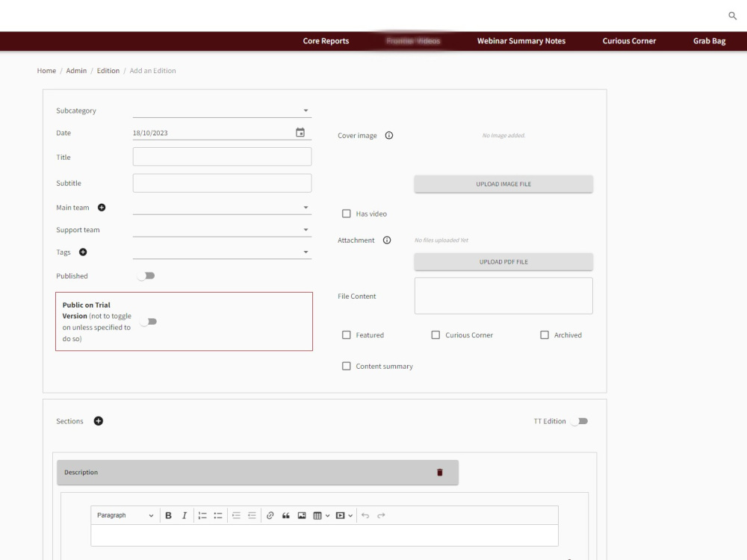Open the Main team dropdown
The image size is (747, 560).
coord(222,208)
